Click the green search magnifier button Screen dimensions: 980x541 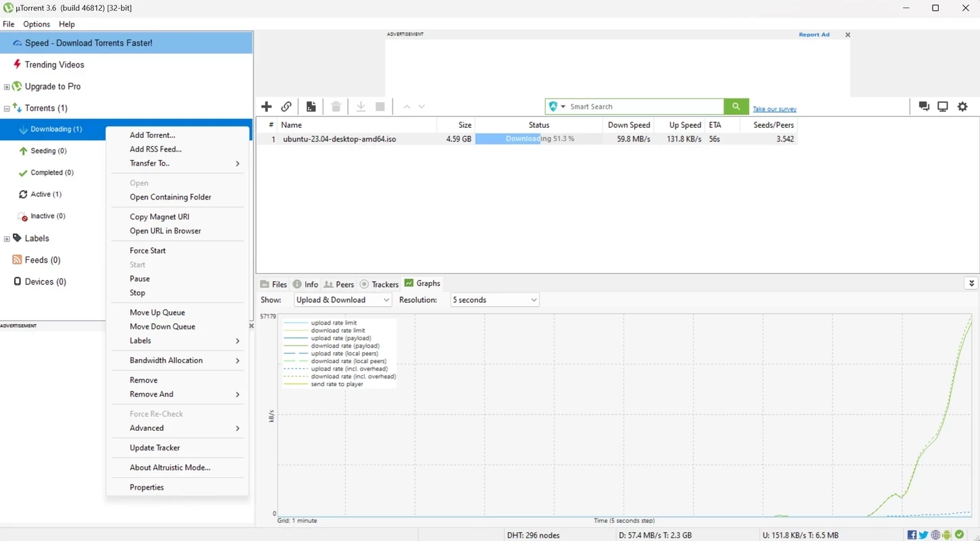tap(736, 107)
